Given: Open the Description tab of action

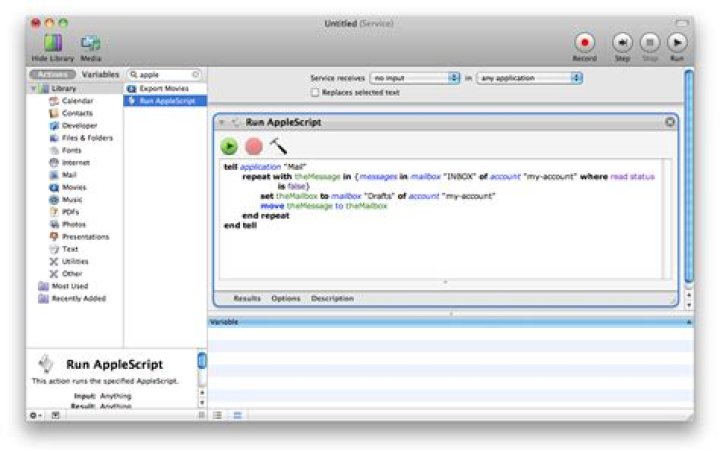Looking at the screenshot, I should point(332,299).
